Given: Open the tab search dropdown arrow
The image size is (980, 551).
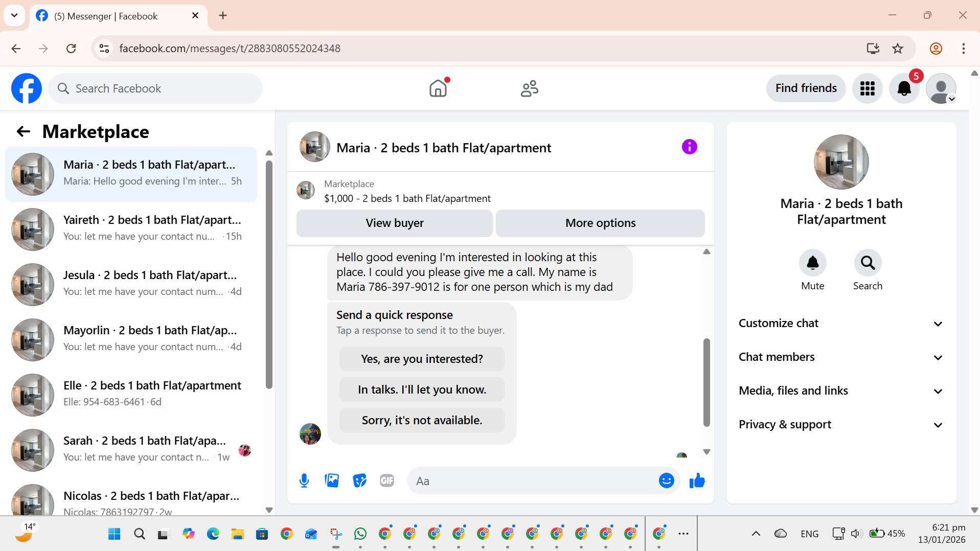Looking at the screenshot, I should pyautogui.click(x=14, y=15).
